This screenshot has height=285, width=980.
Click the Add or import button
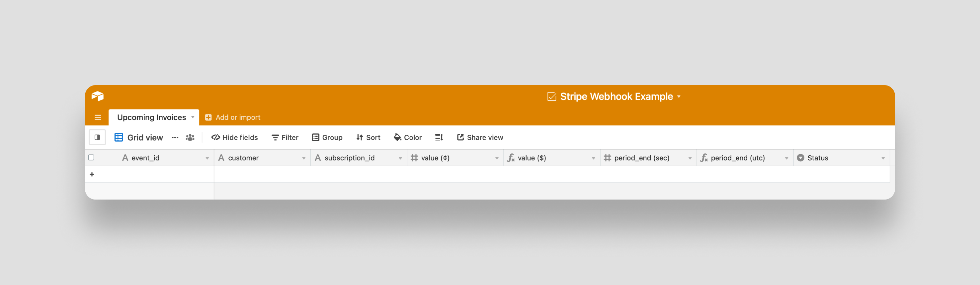233,117
